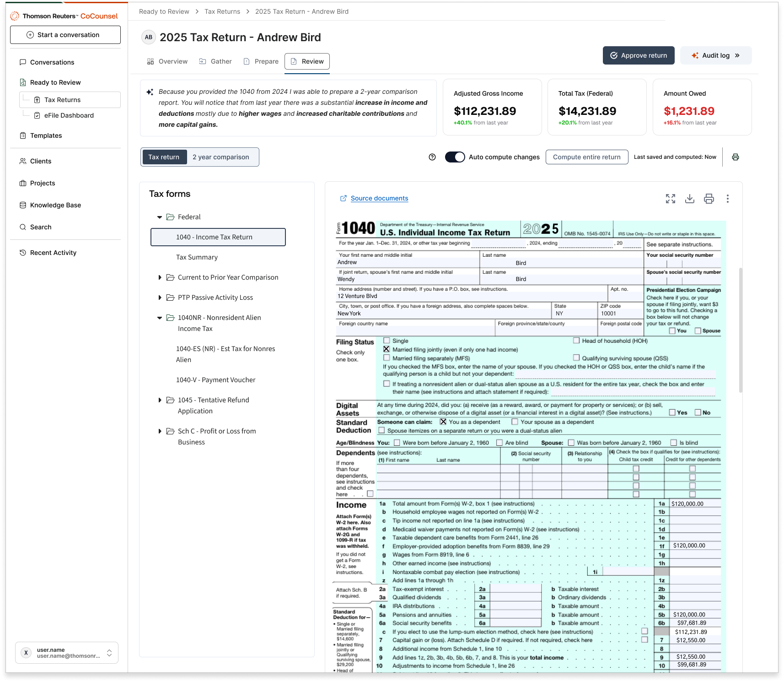Expand the user account menu at bottom
This screenshot has height=682, width=784.
tap(109, 653)
